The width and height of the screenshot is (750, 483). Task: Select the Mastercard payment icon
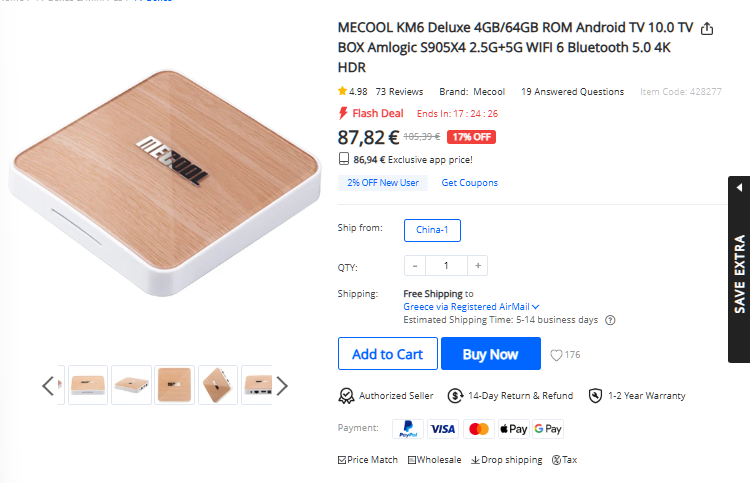tap(478, 429)
